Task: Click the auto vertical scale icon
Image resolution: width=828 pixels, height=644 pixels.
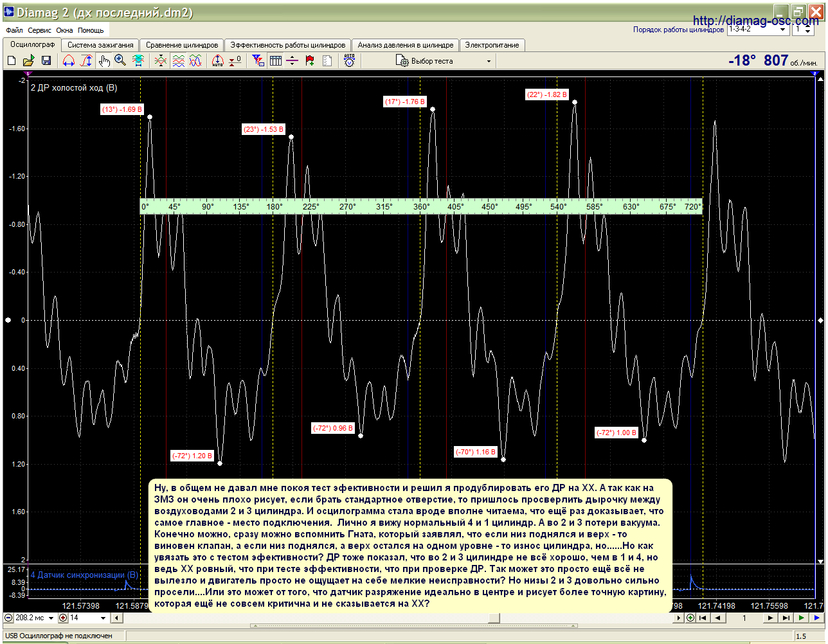Action: pos(217,60)
